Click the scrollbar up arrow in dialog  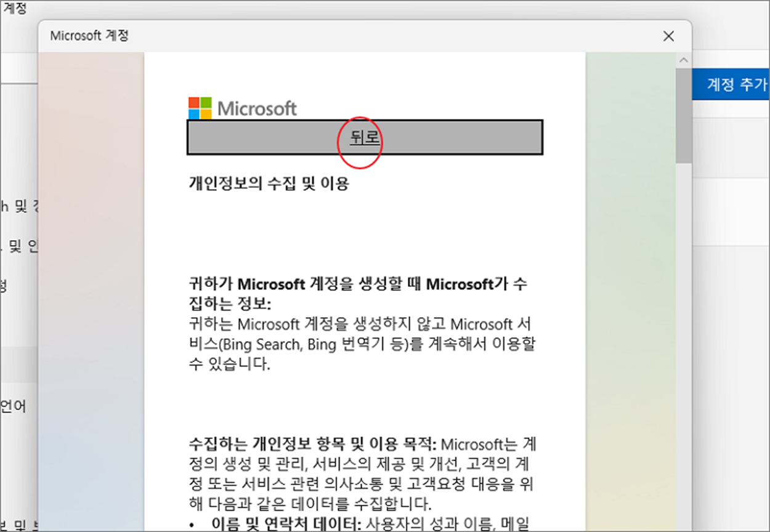pyautogui.click(x=683, y=60)
